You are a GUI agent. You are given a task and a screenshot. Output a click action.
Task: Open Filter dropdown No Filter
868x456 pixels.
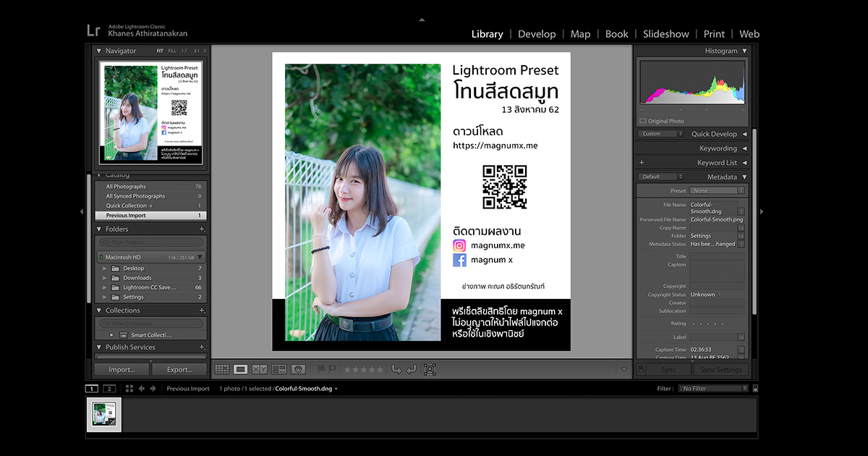(713, 389)
